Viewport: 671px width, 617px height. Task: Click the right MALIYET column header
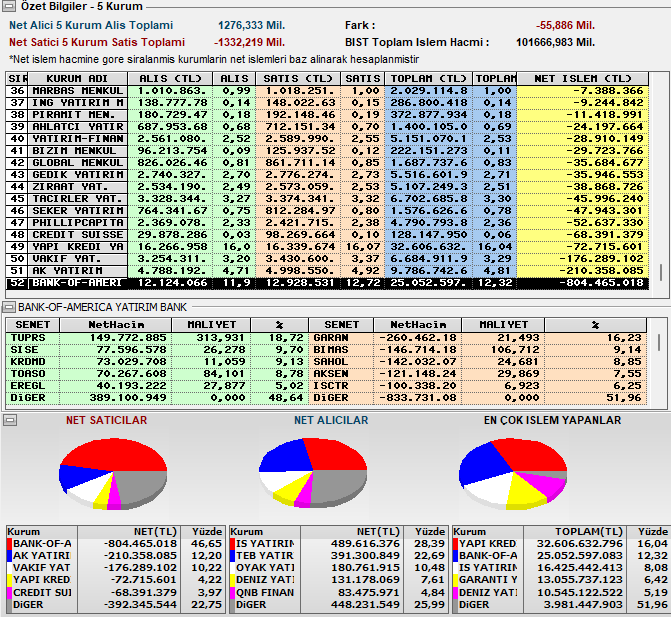[502, 325]
